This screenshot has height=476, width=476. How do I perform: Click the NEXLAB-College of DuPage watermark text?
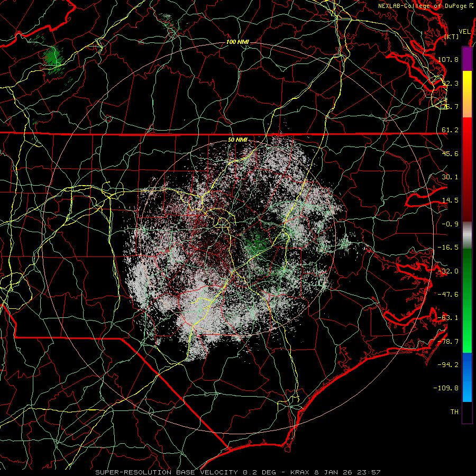(x=426, y=6)
